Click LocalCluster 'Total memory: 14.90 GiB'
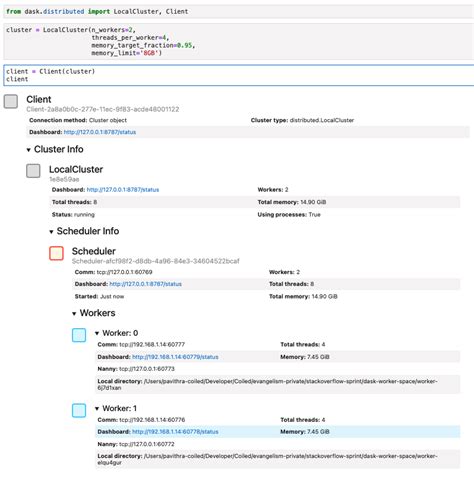474x493 pixels. [x=292, y=202]
